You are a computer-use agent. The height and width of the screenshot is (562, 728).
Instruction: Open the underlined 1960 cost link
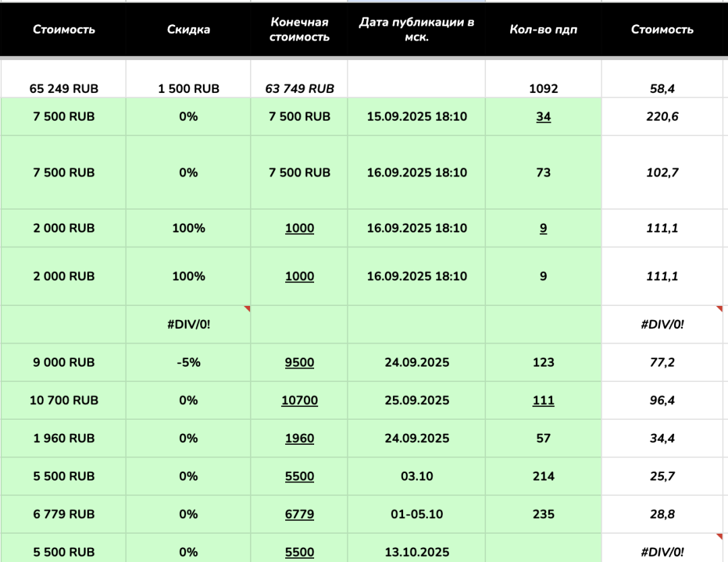299,439
